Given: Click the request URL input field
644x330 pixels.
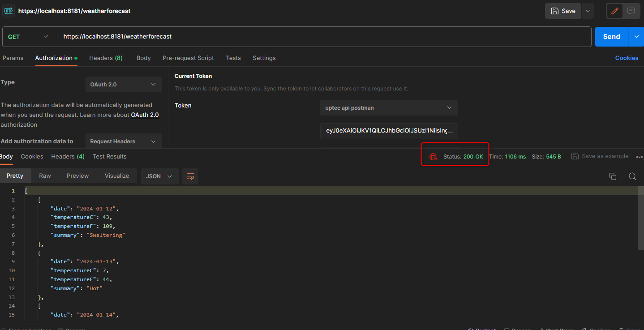Looking at the screenshot, I should point(322,37).
